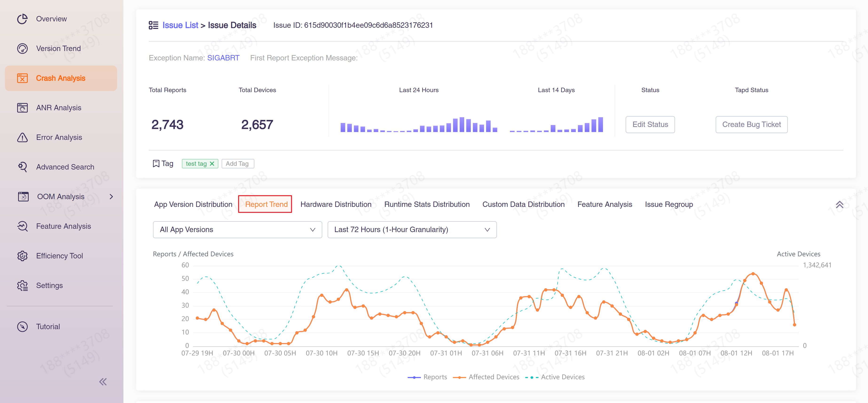
Task: Click the Tag bookmark icon
Action: (x=156, y=164)
